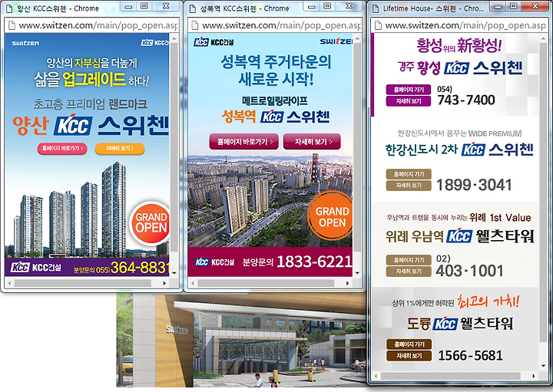
Task: Click horizontal scroll right arrow in Seongbok window
Action: [347, 283]
